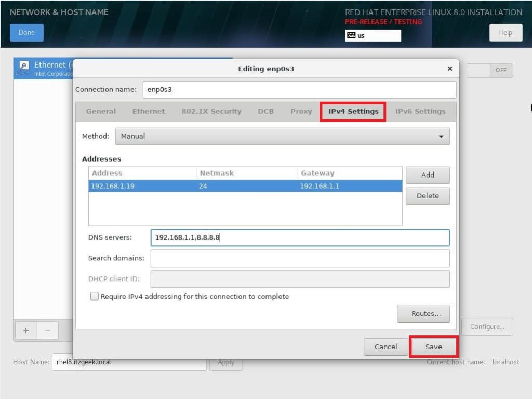532x399 pixels.
Task: Save the enp0s3 connection settings
Action: pyautogui.click(x=434, y=347)
